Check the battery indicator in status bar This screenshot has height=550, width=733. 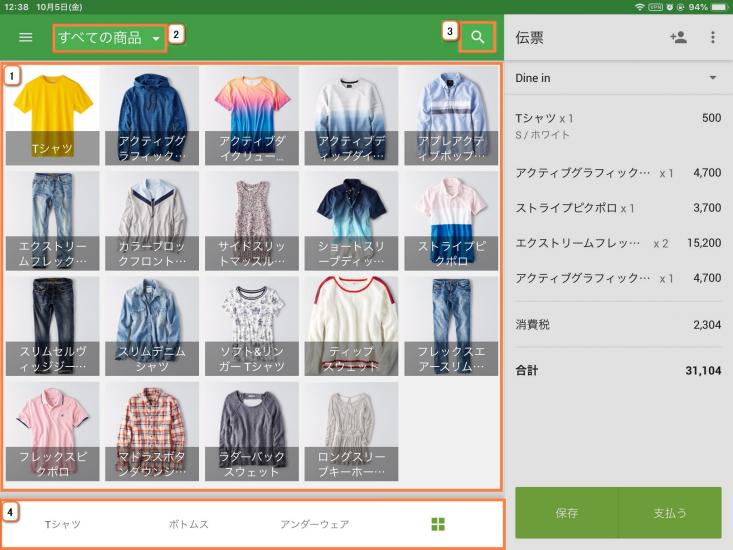pyautogui.click(x=720, y=7)
